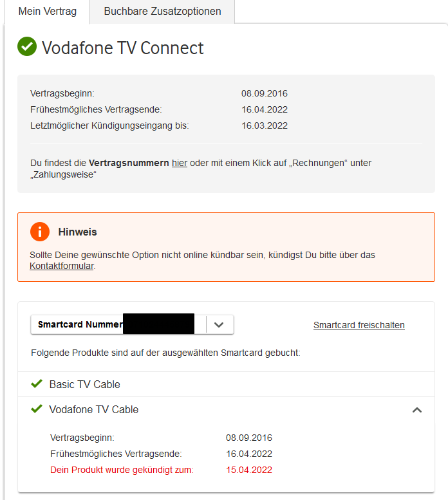Screen dimensions: 448x500
Task: Click the green checkmark beside Vodafone TV Connect
Action: 27,47
